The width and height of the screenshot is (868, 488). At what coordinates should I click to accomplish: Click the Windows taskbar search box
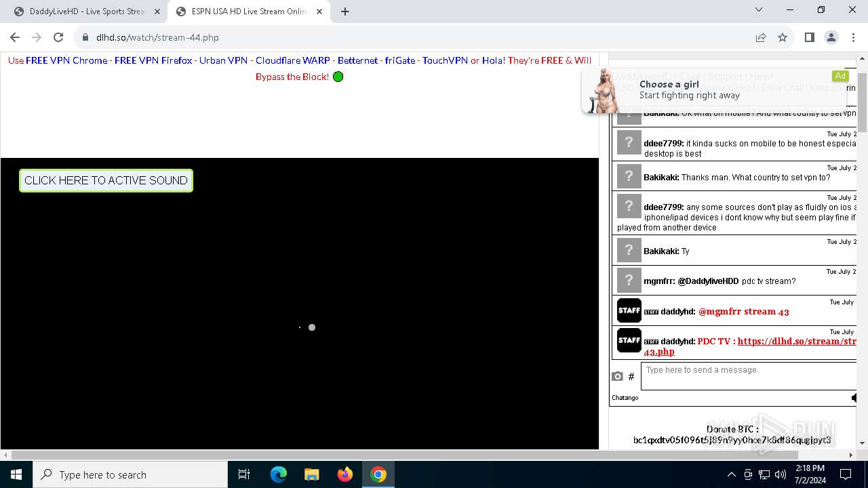[x=130, y=474]
